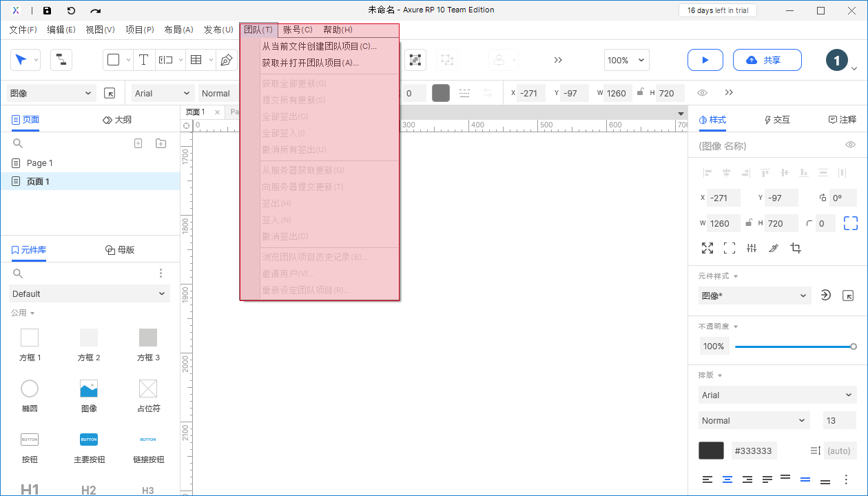Click the crop image icon in style panel

[x=796, y=248]
